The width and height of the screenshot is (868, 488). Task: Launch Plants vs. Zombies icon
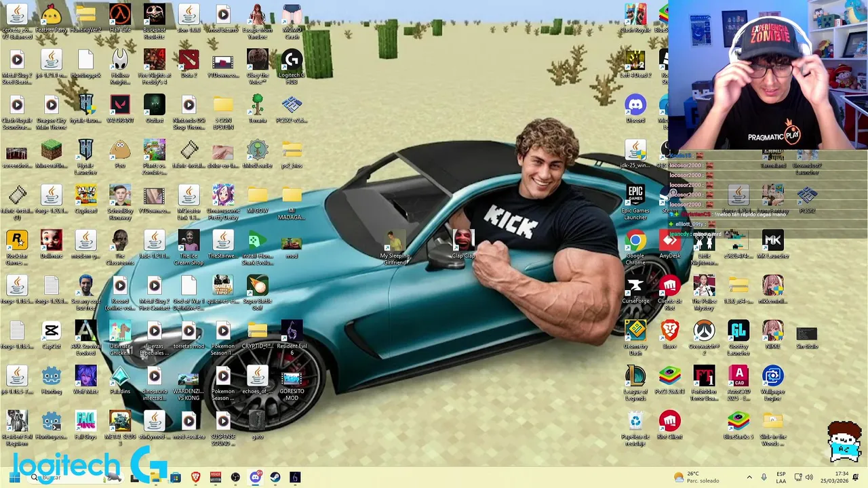pos(154,158)
